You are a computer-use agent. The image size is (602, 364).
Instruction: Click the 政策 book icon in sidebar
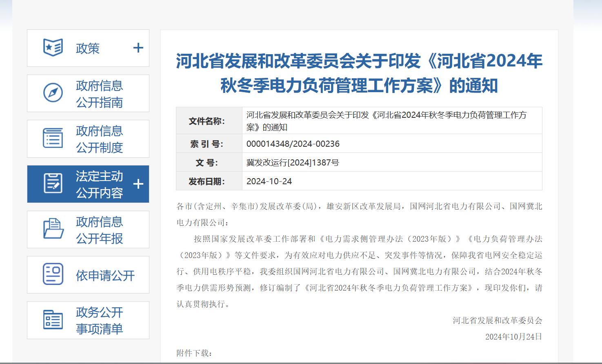(53, 48)
